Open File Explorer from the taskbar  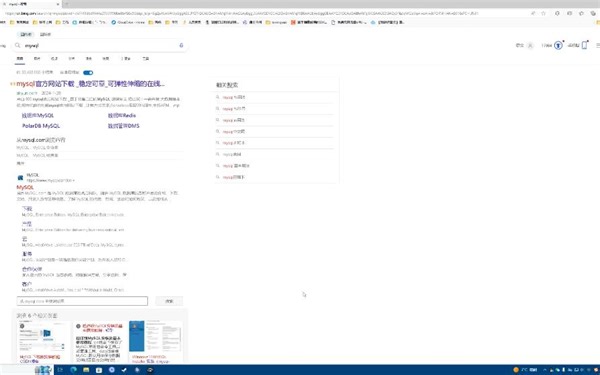(86, 370)
